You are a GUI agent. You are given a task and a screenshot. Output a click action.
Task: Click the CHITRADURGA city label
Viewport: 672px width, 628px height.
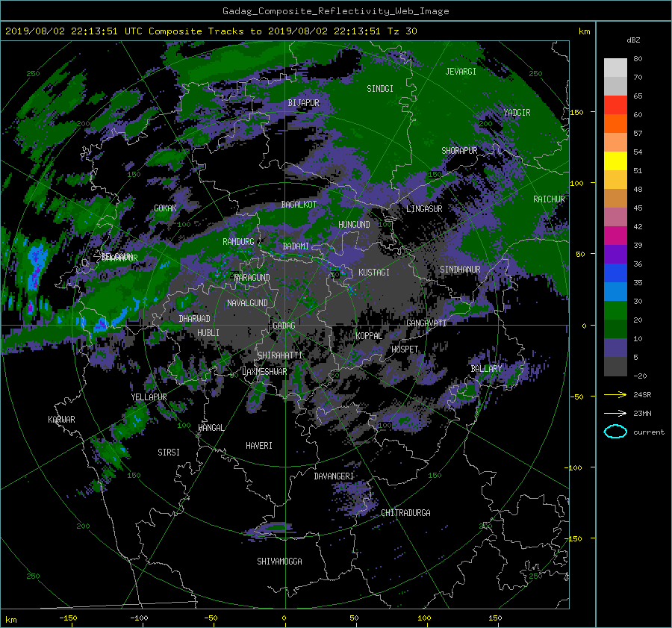[405, 513]
